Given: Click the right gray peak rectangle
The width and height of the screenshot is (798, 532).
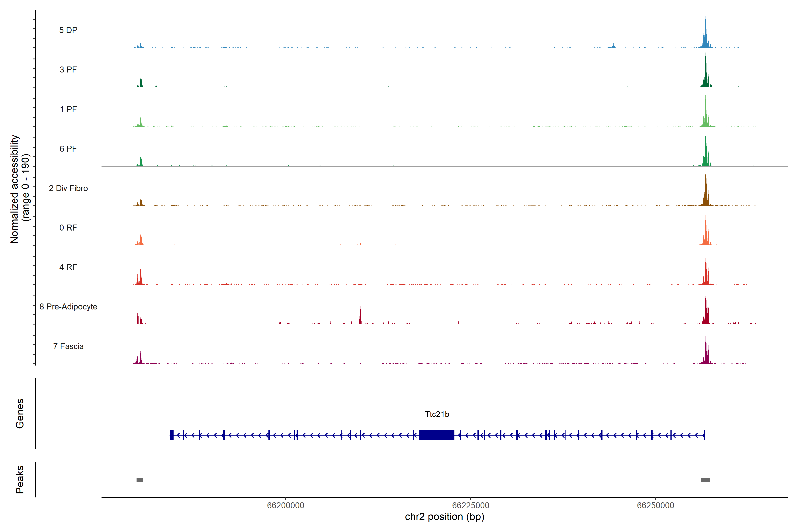Looking at the screenshot, I should click(705, 480).
